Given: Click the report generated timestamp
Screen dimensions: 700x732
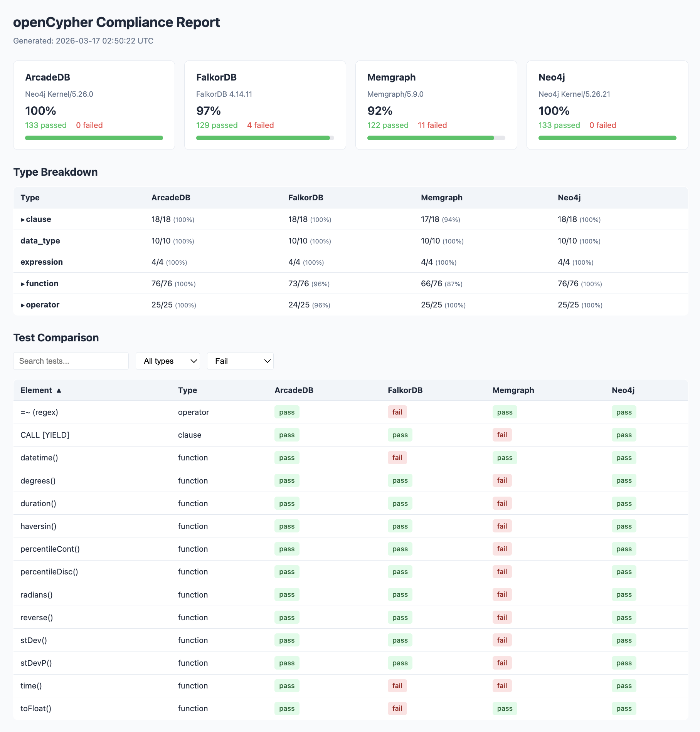Looking at the screenshot, I should click(83, 41).
